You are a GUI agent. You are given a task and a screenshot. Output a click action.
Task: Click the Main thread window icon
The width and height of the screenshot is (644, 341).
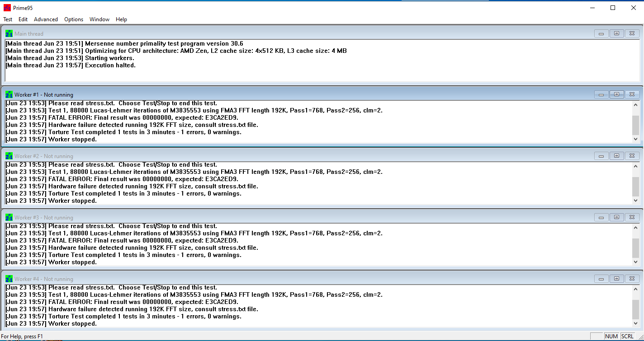click(x=9, y=33)
